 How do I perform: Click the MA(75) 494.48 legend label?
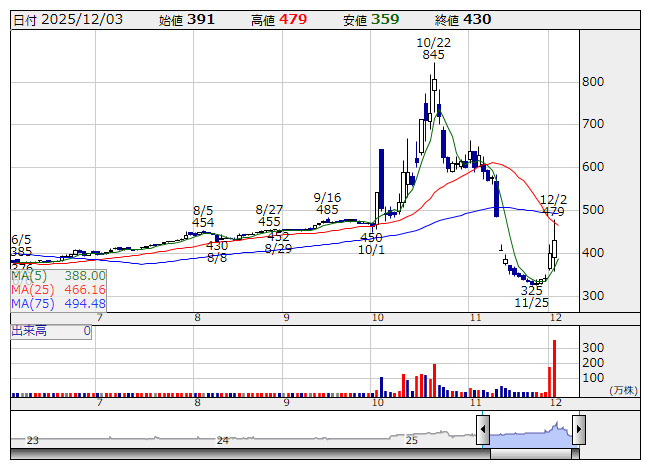[x=58, y=303]
